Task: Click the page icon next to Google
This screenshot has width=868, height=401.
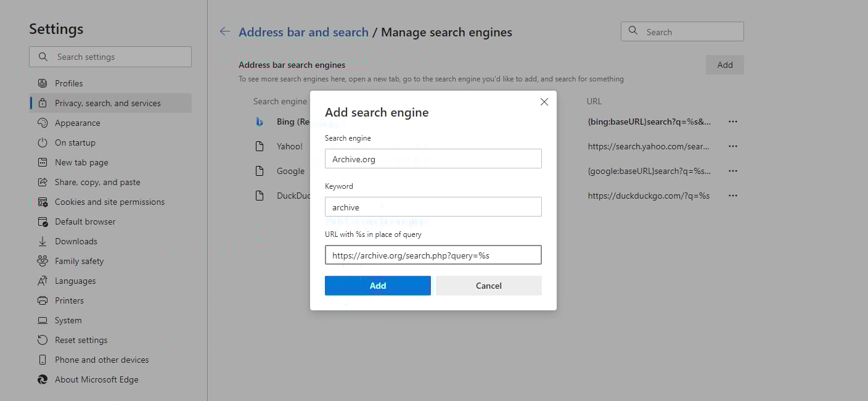Action: (x=259, y=171)
